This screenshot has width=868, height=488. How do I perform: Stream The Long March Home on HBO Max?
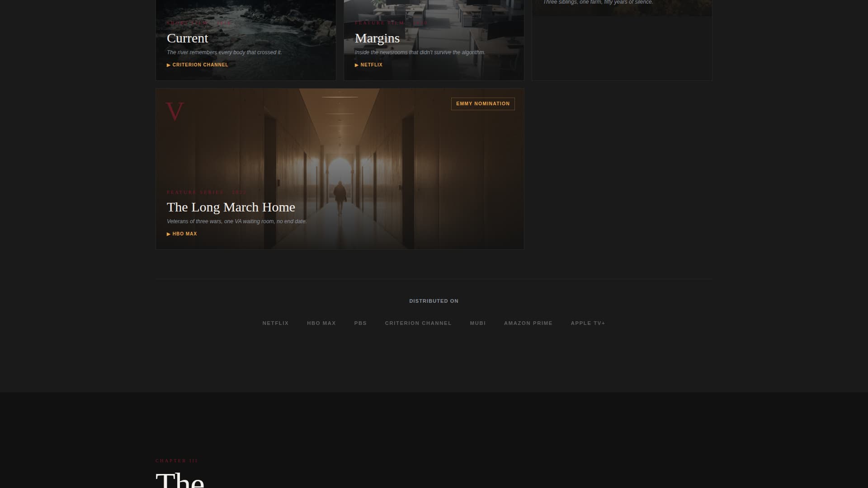click(x=182, y=234)
